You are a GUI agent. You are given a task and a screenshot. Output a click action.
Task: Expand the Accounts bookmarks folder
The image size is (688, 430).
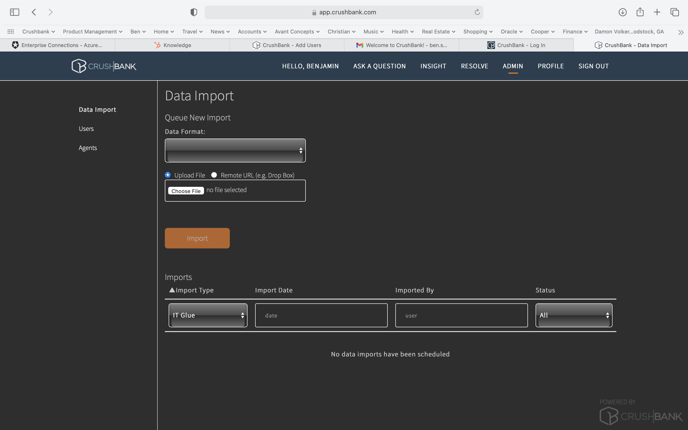coord(252,32)
